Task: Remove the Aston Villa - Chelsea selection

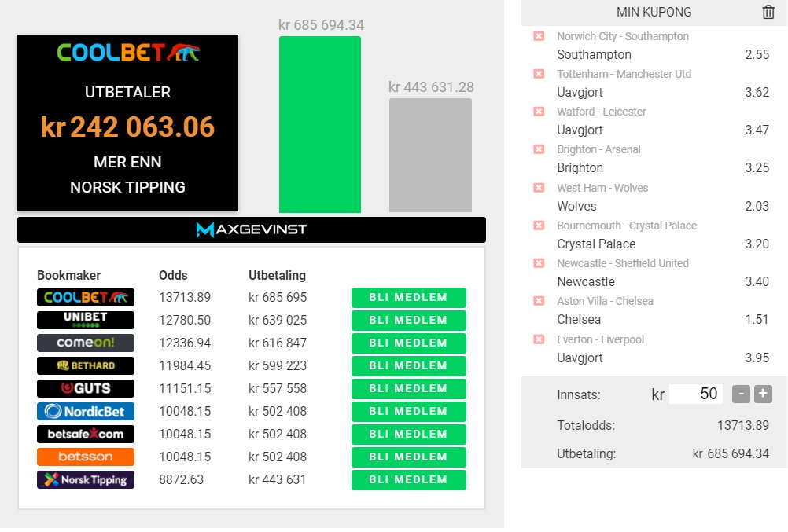Action: (539, 301)
